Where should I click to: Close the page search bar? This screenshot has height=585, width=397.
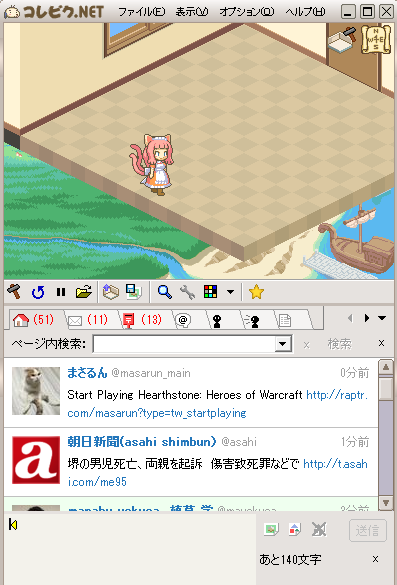381,343
